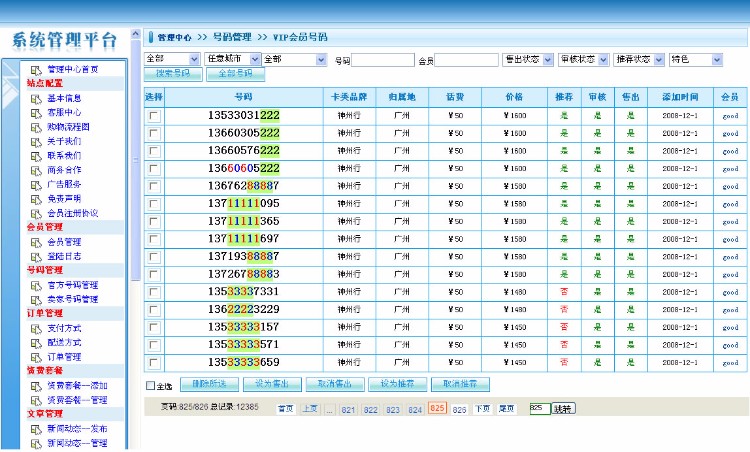
Task: Open the 审核状态 dropdown
Action: 584,59
